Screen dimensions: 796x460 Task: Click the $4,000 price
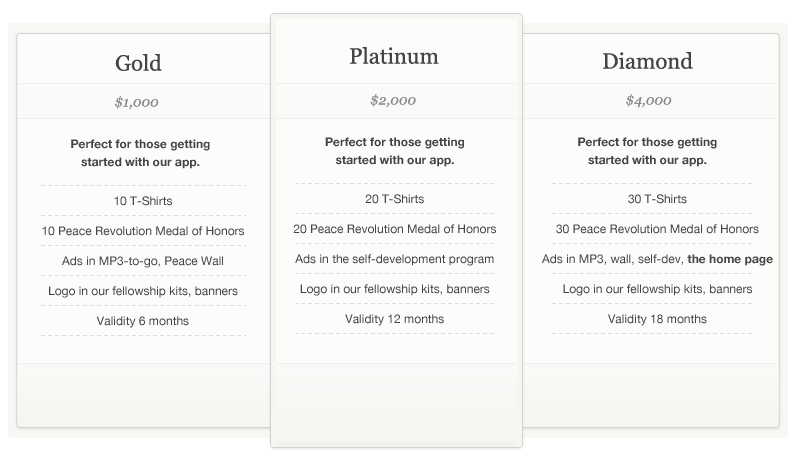[x=648, y=100]
